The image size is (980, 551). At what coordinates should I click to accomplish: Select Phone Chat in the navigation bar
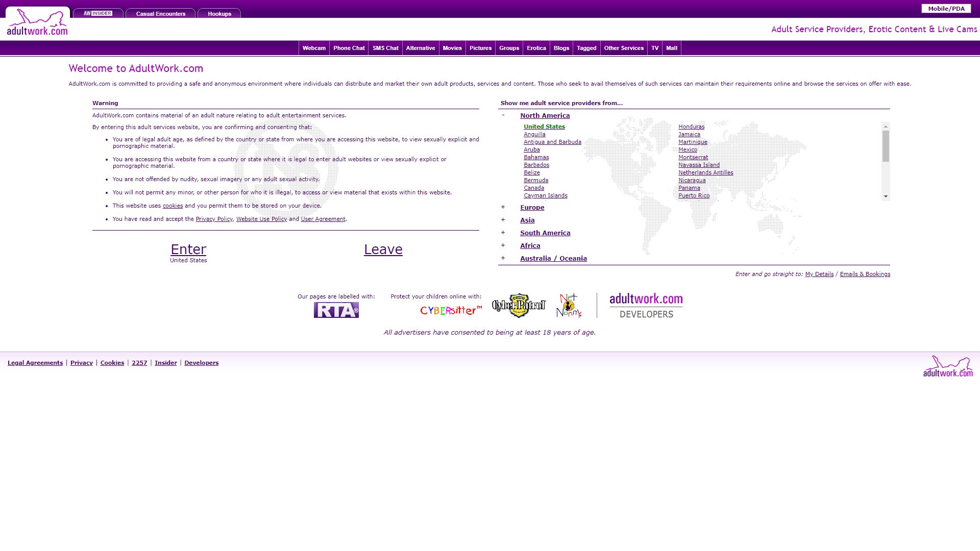coord(349,48)
